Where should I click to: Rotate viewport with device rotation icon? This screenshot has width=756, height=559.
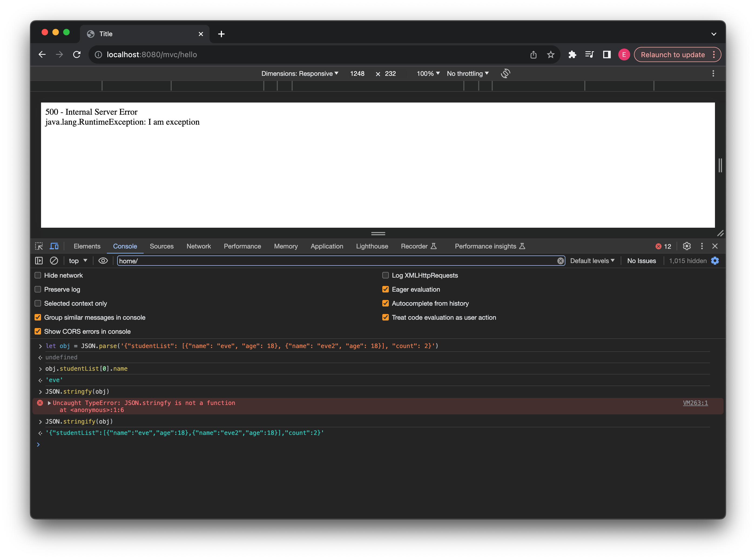(x=505, y=73)
